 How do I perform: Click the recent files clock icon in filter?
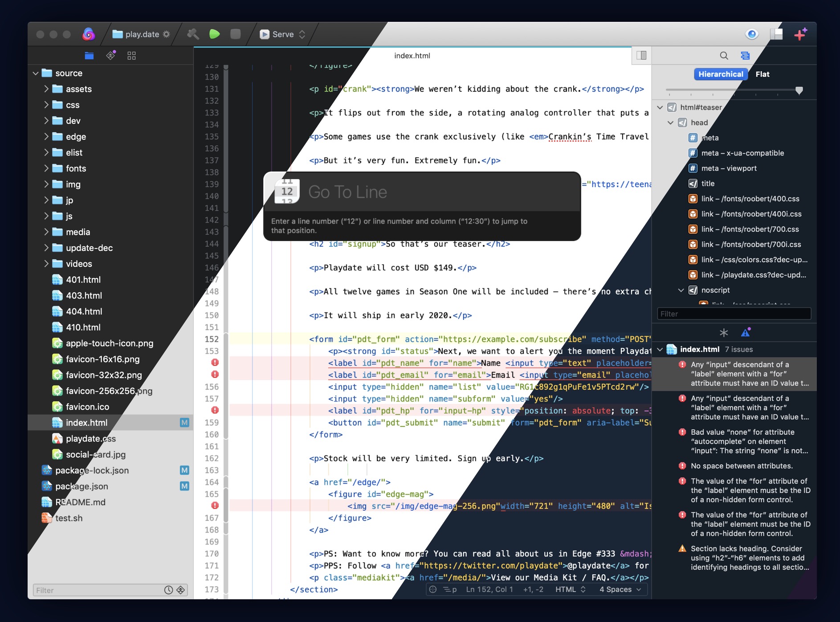[x=168, y=590]
